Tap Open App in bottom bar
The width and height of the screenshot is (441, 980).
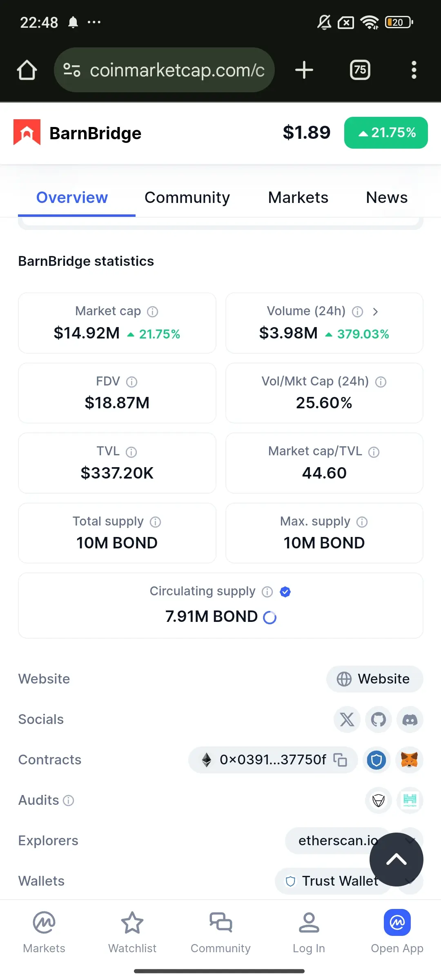[x=397, y=931]
